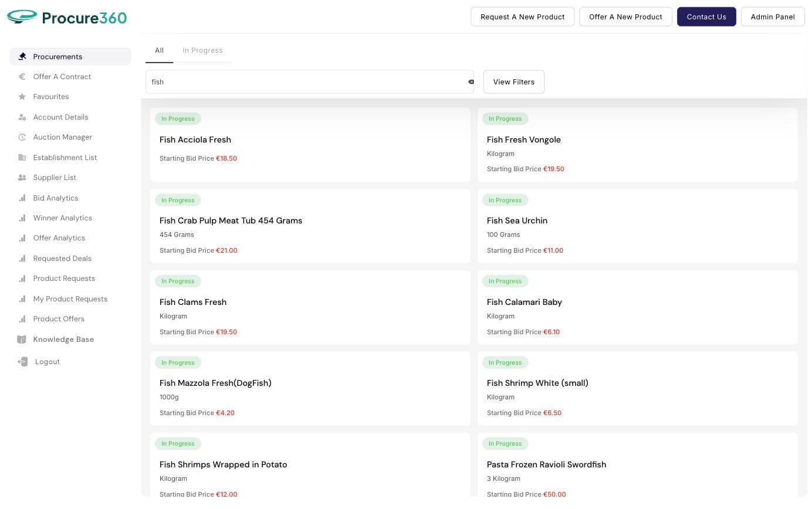Open Fish Shrimps Wrapped in Potato listing
Viewport: 812px width, 509px height.
click(x=310, y=465)
